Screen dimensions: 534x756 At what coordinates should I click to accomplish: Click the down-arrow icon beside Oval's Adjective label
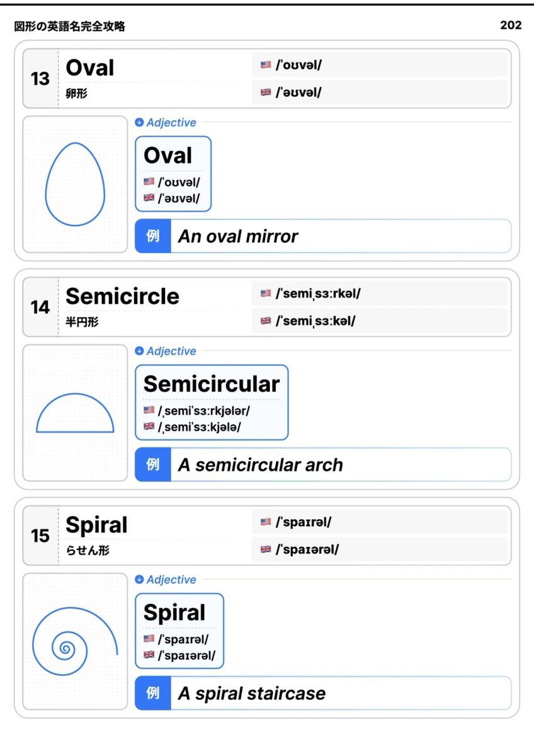pos(139,122)
